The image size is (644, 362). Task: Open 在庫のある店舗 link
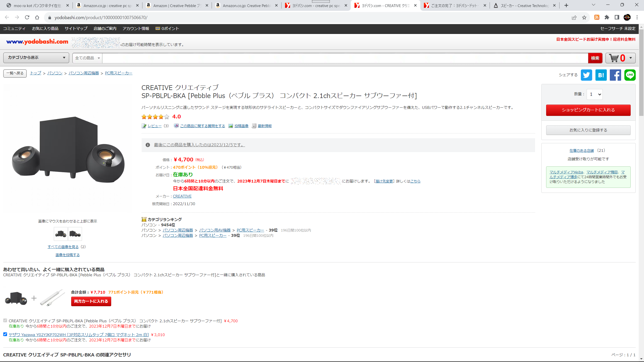[x=582, y=151]
